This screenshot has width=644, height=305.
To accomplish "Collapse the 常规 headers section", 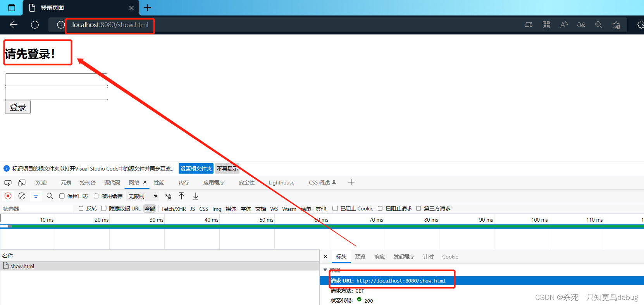I will tap(325, 270).
